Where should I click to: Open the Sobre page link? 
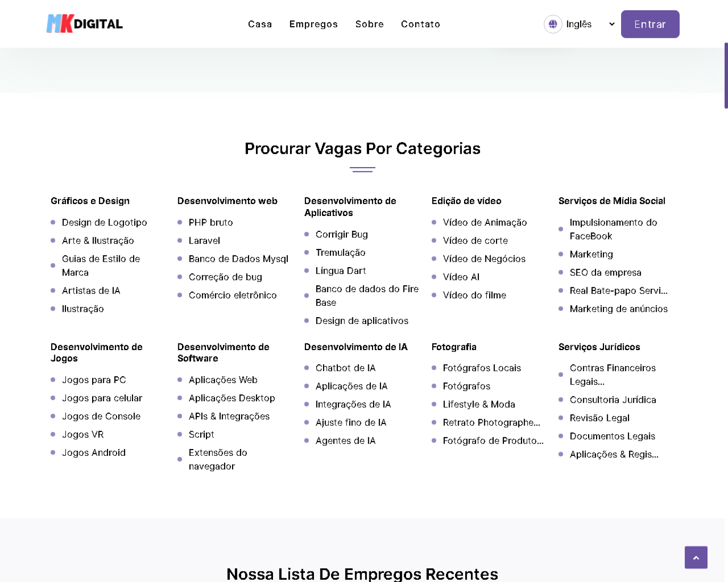369,24
